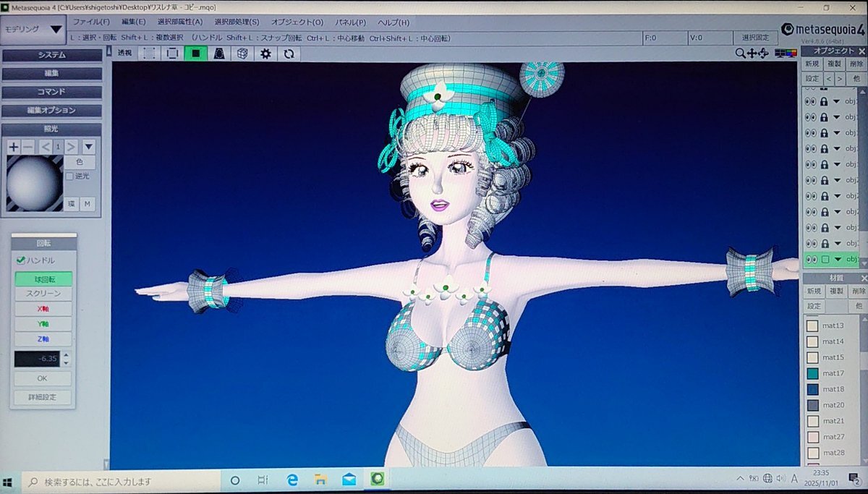Click 複製 in the 材質 panel
868x494 pixels.
[836, 291]
